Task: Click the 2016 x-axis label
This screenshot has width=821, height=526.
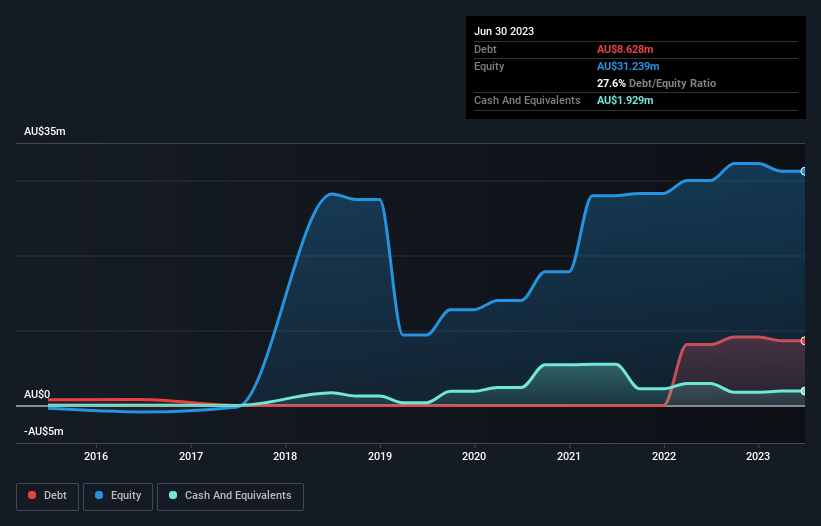Action: [96, 456]
